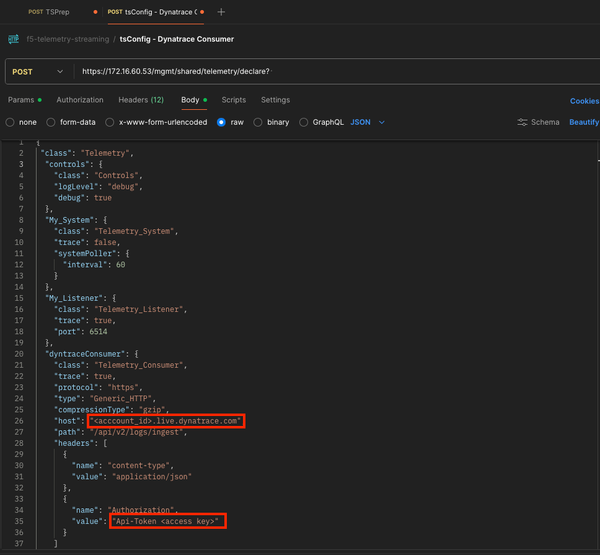Click the plus icon to open new tab
The image size is (600, 555).
(x=221, y=12)
